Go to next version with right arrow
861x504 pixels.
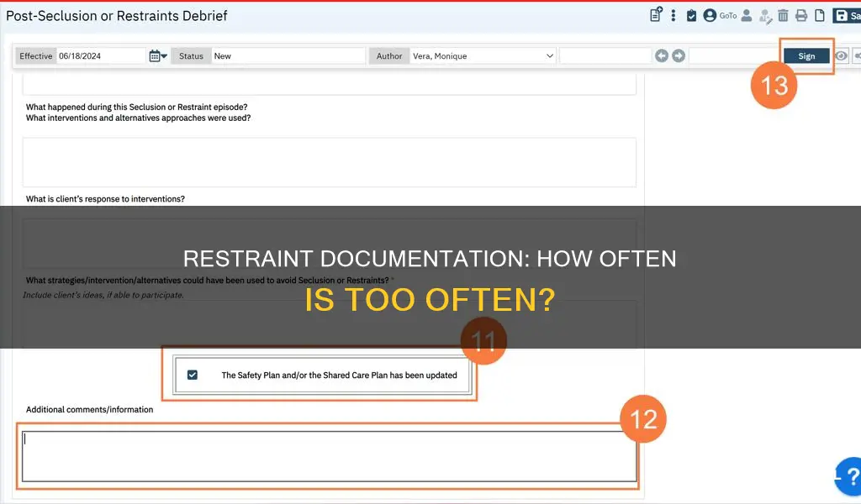679,56
